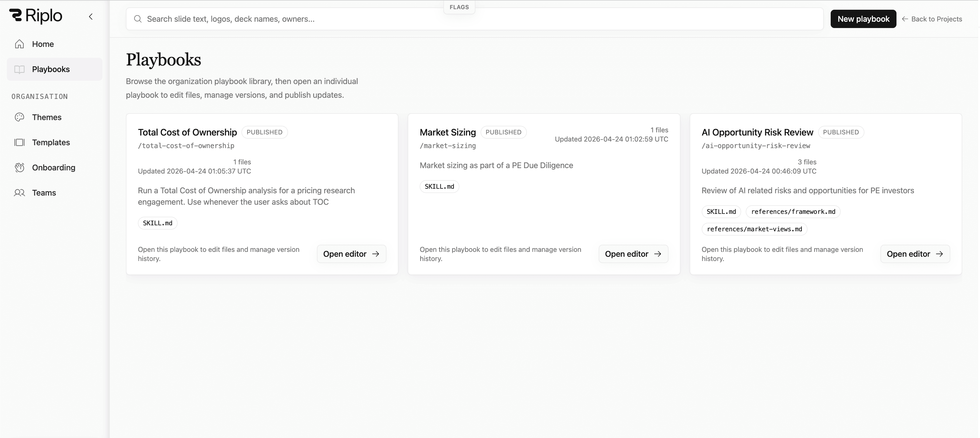
Task: Click the Teams people icon
Action: coord(19,193)
